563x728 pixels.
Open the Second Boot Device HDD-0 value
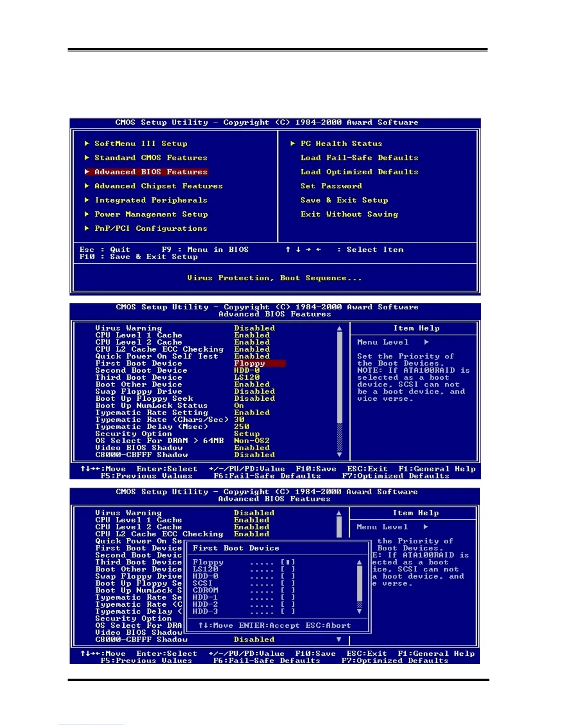(x=247, y=370)
